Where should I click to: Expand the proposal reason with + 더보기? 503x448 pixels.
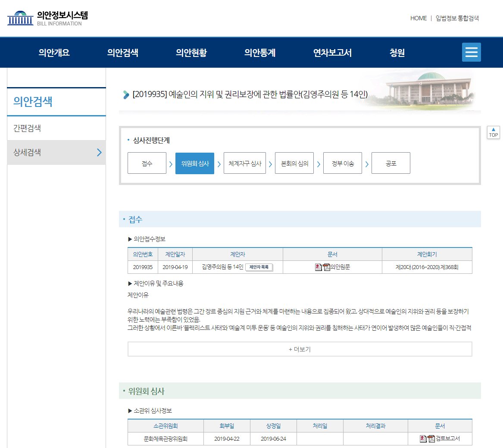pos(300,349)
